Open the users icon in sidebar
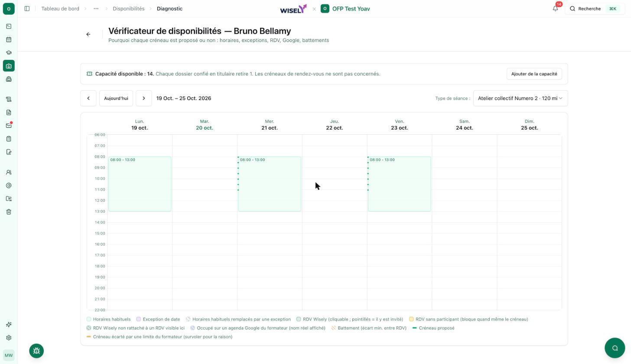This screenshot has height=364, width=631. [x=9, y=172]
